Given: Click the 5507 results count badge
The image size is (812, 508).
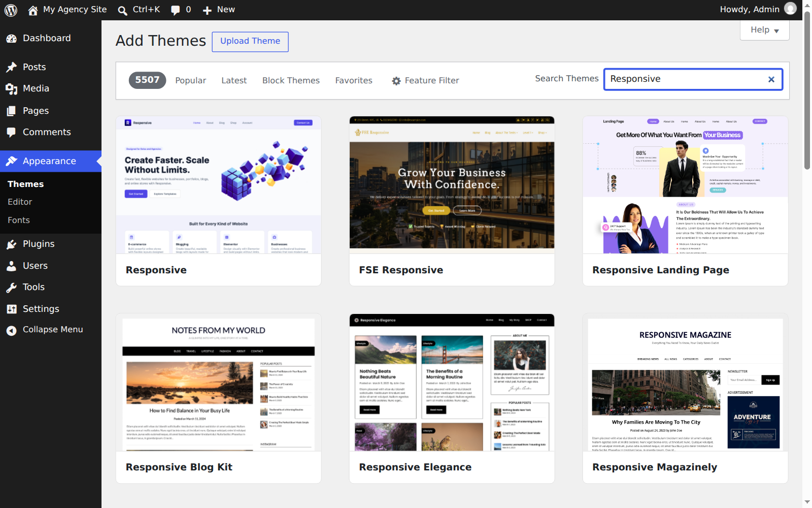Looking at the screenshot, I should [x=147, y=80].
